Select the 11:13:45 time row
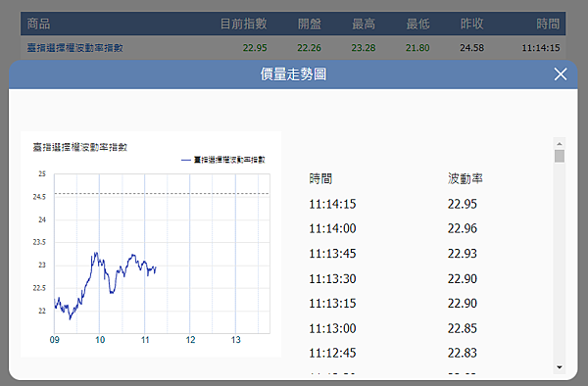 (332, 254)
